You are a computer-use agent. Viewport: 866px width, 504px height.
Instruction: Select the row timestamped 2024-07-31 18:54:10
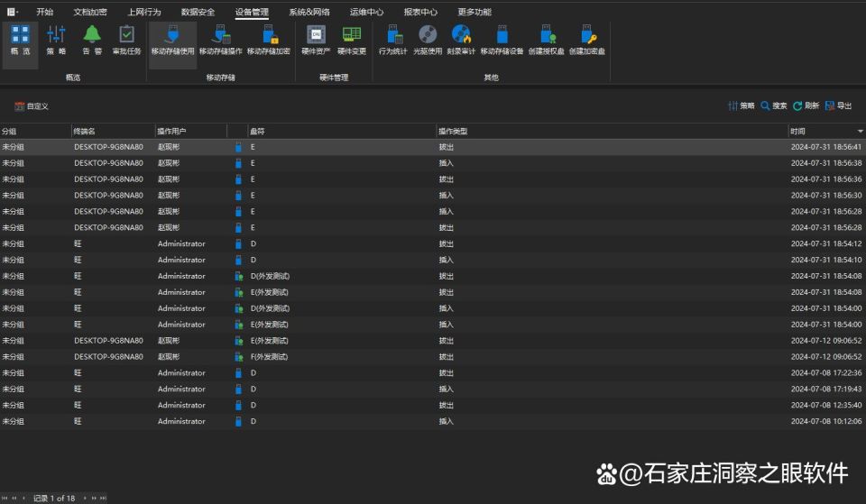(x=433, y=260)
